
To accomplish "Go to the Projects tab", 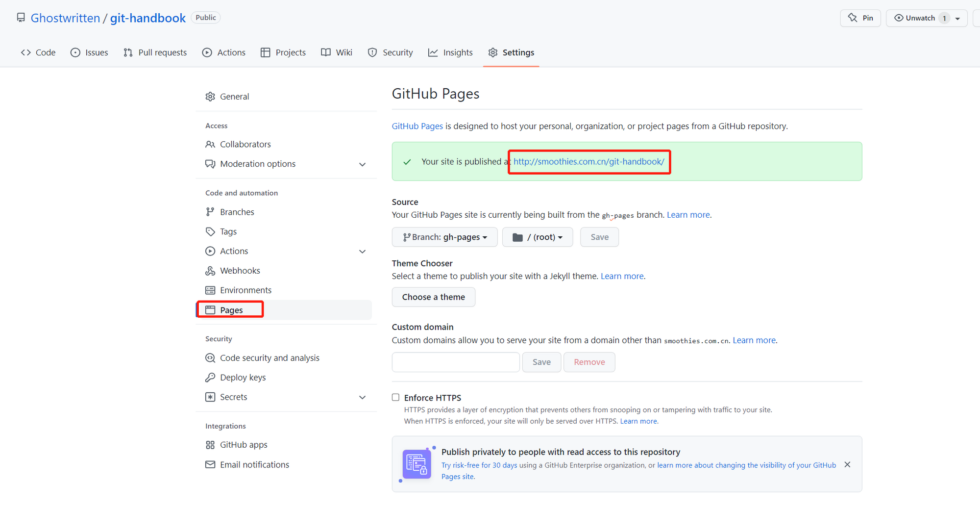I will point(283,52).
